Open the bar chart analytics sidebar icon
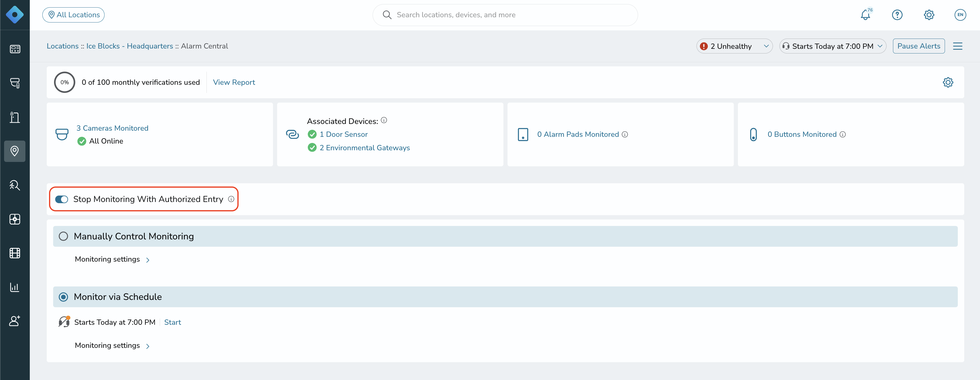This screenshot has width=980, height=380. pyautogui.click(x=15, y=287)
